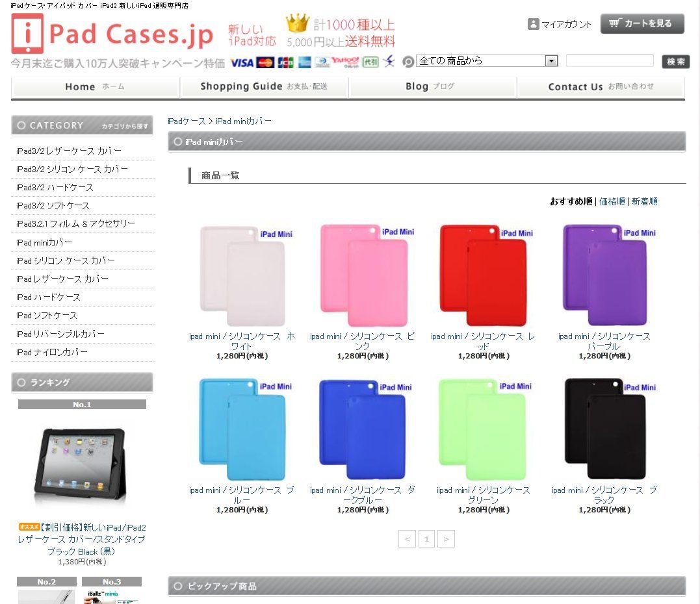Click the iPadケース breadcrumb link
The height and width of the screenshot is (604, 700).
pyautogui.click(x=187, y=121)
